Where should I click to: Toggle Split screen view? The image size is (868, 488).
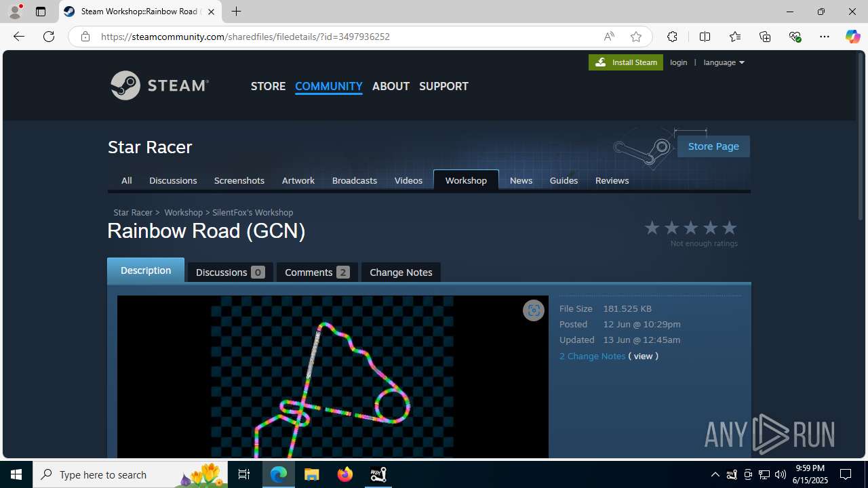click(x=705, y=37)
